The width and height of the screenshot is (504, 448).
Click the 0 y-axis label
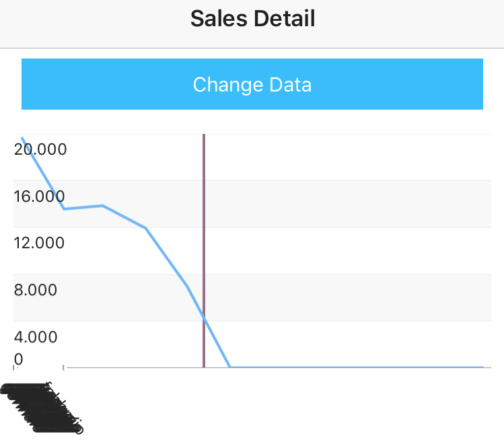(19, 359)
